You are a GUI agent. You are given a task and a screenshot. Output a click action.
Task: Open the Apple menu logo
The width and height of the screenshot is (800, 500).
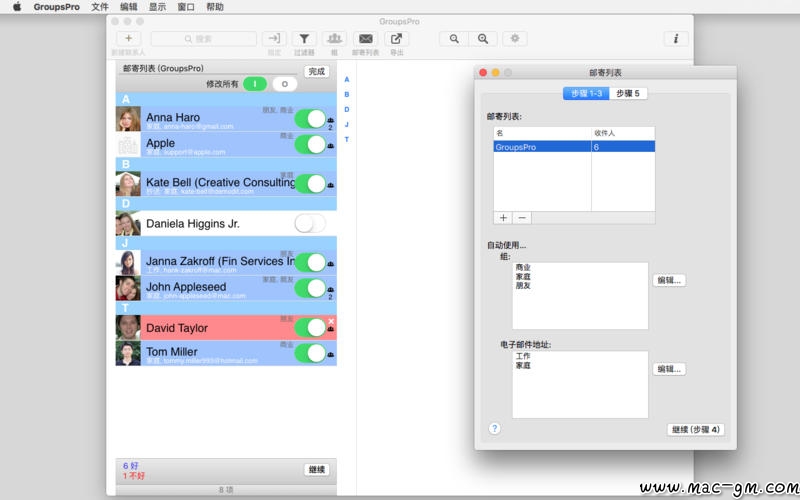click(17, 7)
